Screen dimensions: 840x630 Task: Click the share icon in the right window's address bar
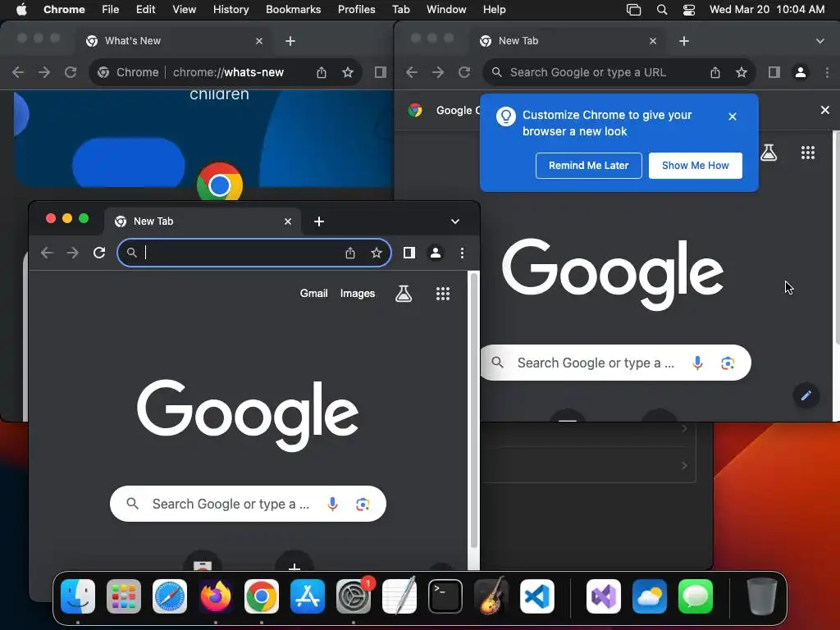(715, 72)
